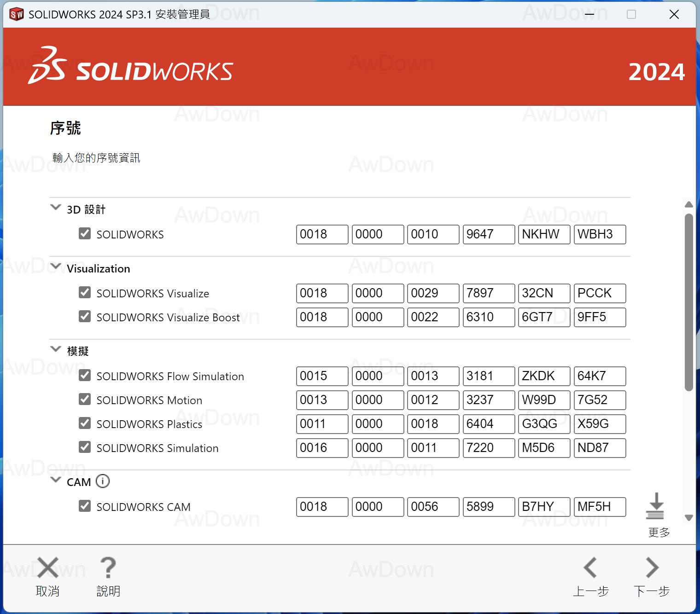Collapse the CAM section chevron

[56, 480]
